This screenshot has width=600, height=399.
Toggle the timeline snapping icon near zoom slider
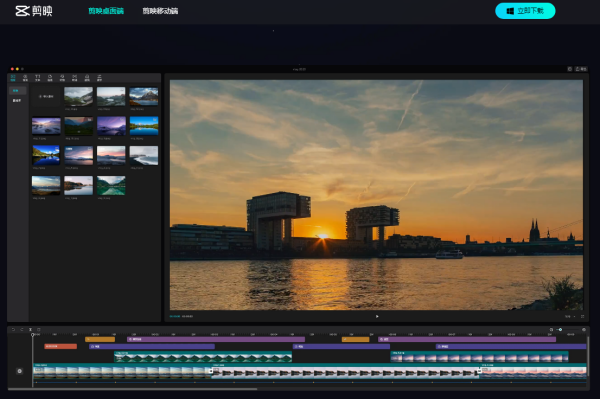551,329
